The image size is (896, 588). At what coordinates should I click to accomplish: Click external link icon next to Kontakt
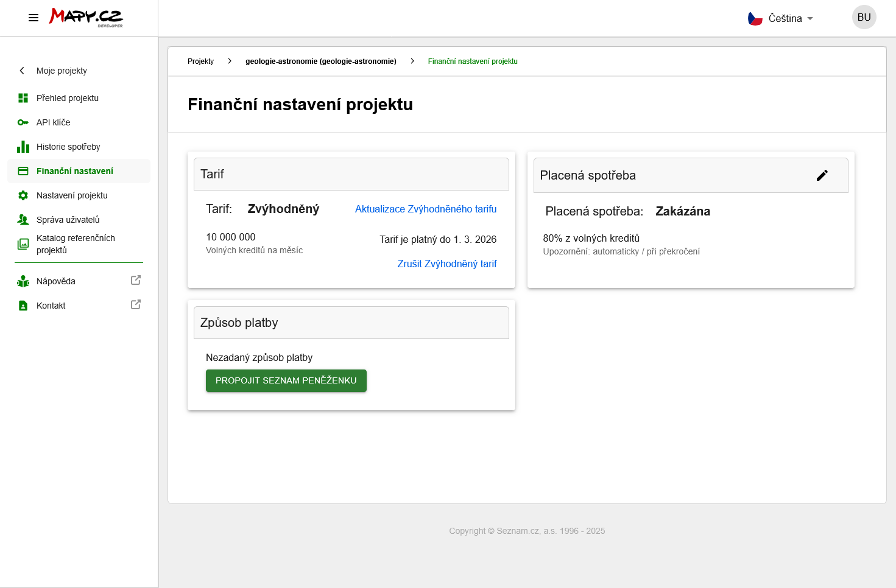(136, 304)
